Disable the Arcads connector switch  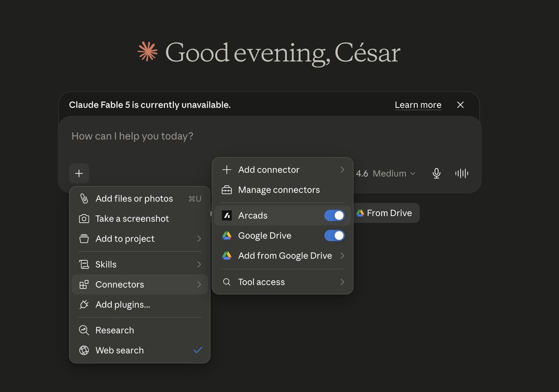tap(334, 216)
